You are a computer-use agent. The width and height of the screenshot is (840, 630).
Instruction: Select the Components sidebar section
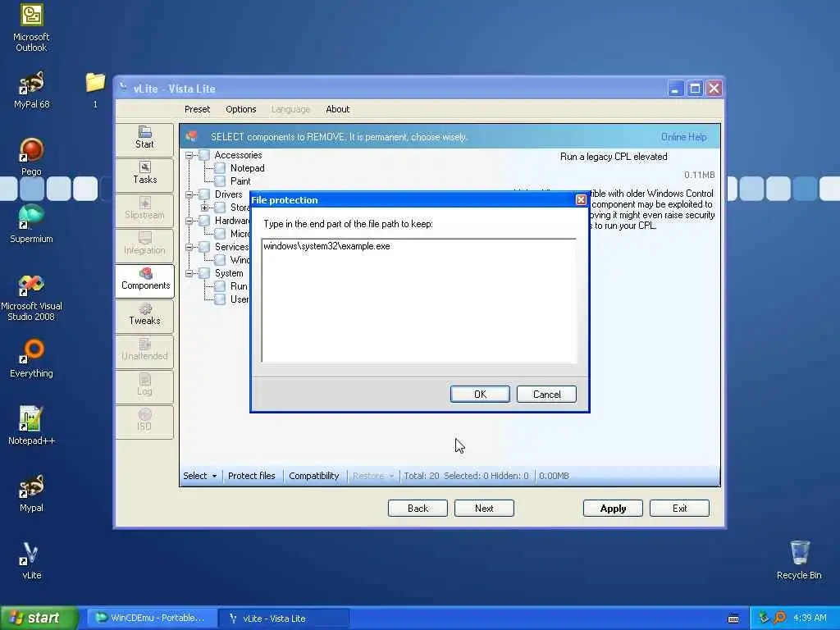(144, 280)
